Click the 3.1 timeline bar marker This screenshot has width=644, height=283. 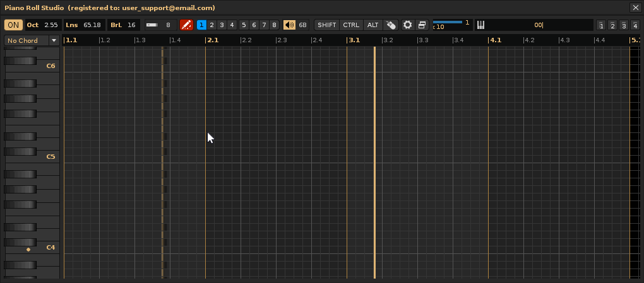click(x=354, y=40)
